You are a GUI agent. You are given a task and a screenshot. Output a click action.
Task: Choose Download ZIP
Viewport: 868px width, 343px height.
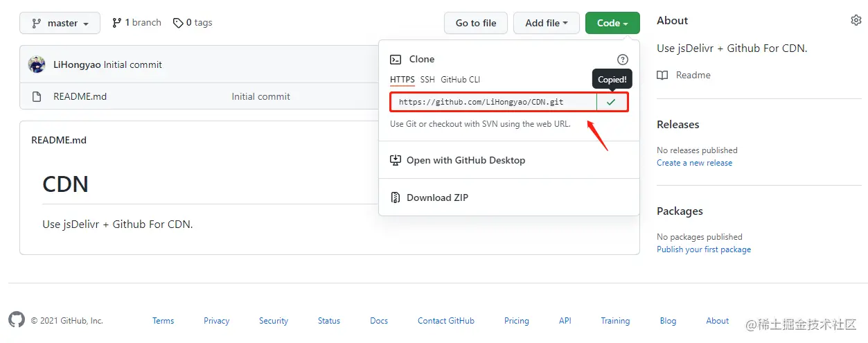click(x=437, y=197)
